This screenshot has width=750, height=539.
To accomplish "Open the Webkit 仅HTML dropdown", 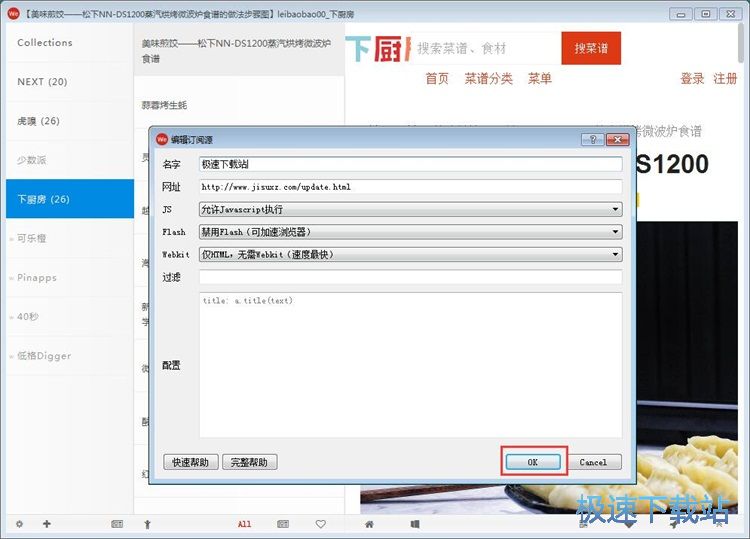I will tap(410, 254).
